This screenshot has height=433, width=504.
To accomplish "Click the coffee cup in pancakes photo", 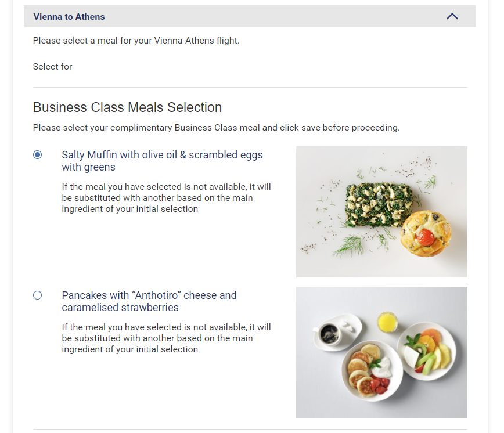I will pos(329,333).
